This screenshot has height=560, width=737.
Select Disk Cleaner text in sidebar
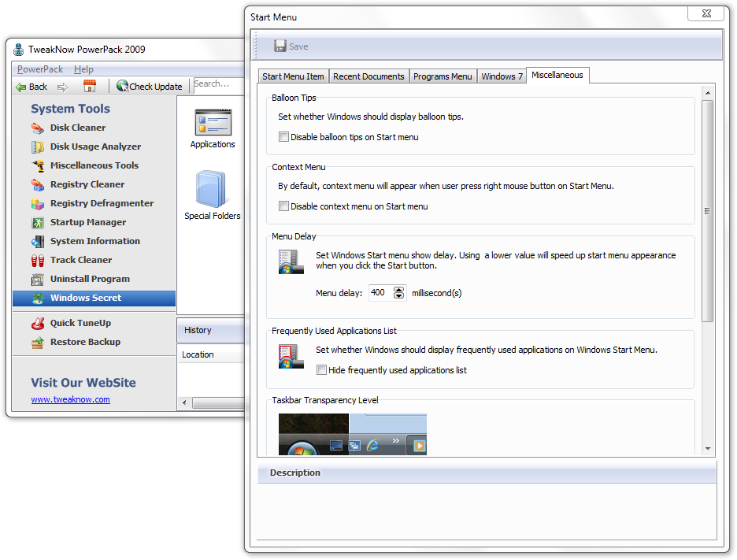pos(78,128)
